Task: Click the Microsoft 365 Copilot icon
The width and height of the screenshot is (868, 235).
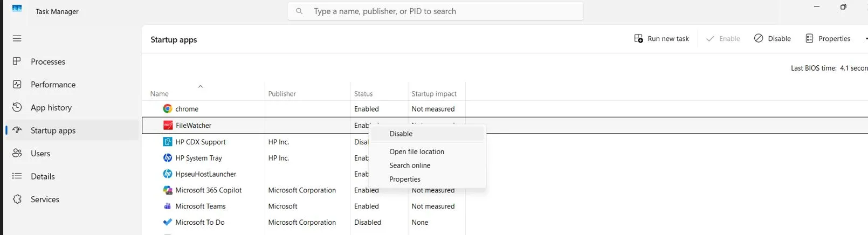Action: point(168,190)
